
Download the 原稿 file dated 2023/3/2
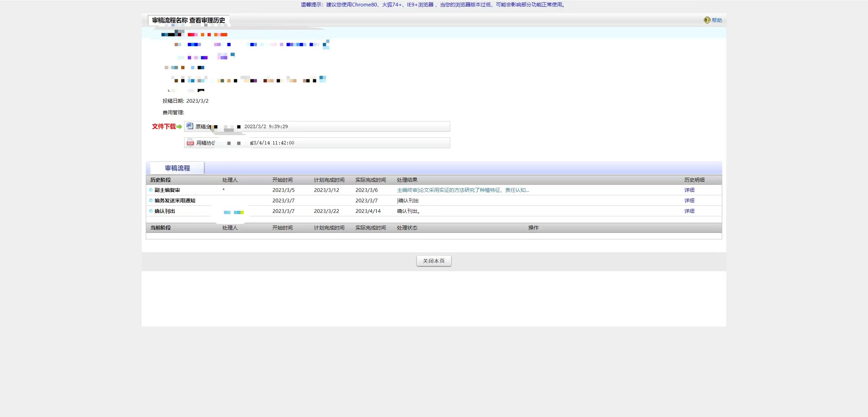(x=203, y=126)
